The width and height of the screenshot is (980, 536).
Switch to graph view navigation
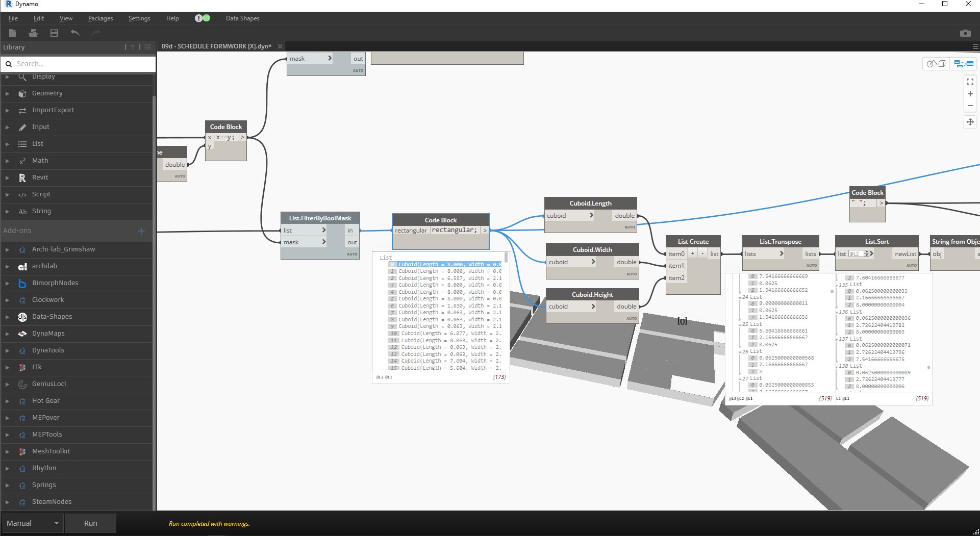[964, 64]
